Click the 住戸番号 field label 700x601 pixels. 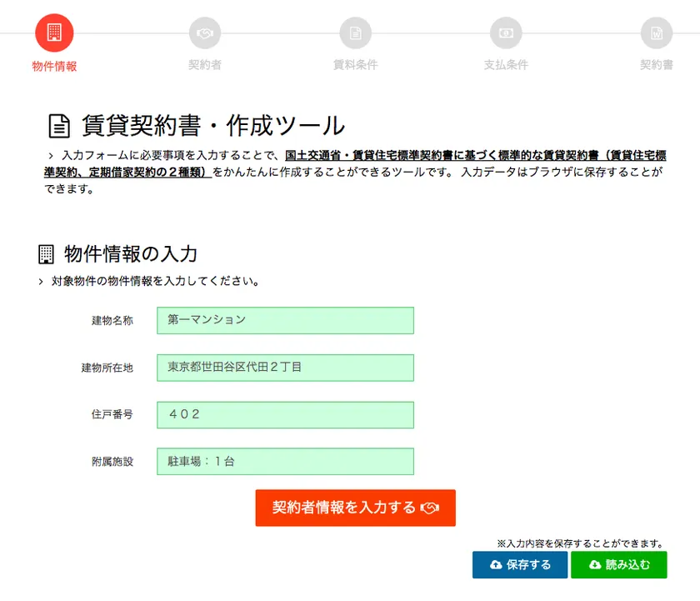112,414
